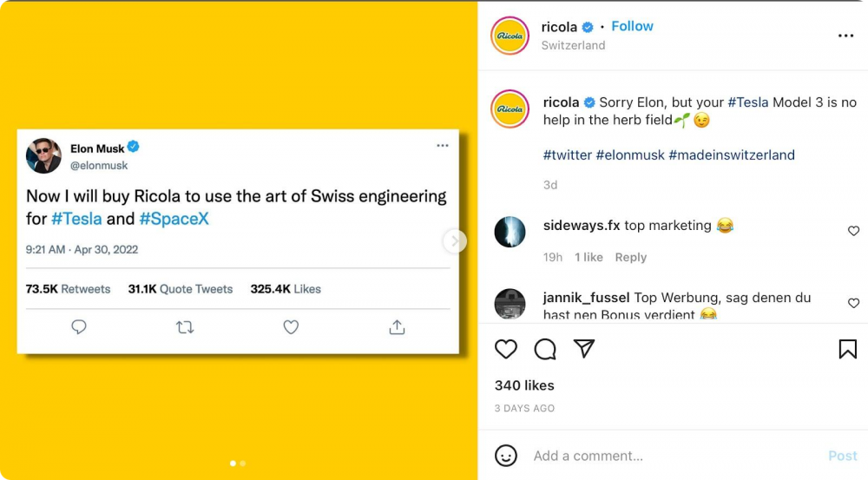This screenshot has width=868, height=480.
Task: View the 340 likes list
Action: (524, 385)
